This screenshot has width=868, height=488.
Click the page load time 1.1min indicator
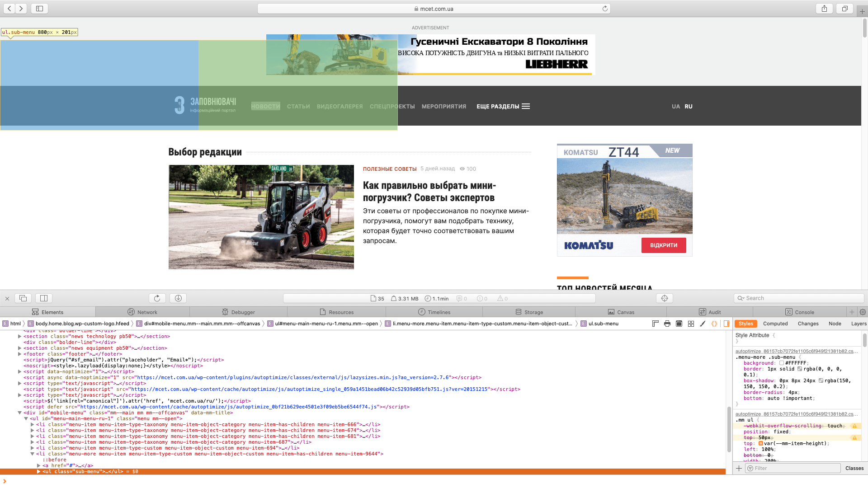tap(436, 299)
